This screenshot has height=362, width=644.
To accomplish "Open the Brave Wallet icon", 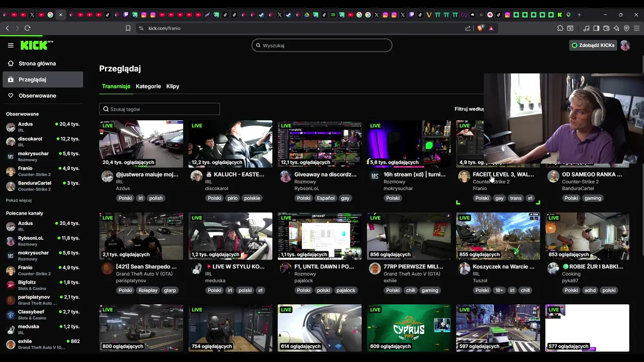I will (x=606, y=28).
